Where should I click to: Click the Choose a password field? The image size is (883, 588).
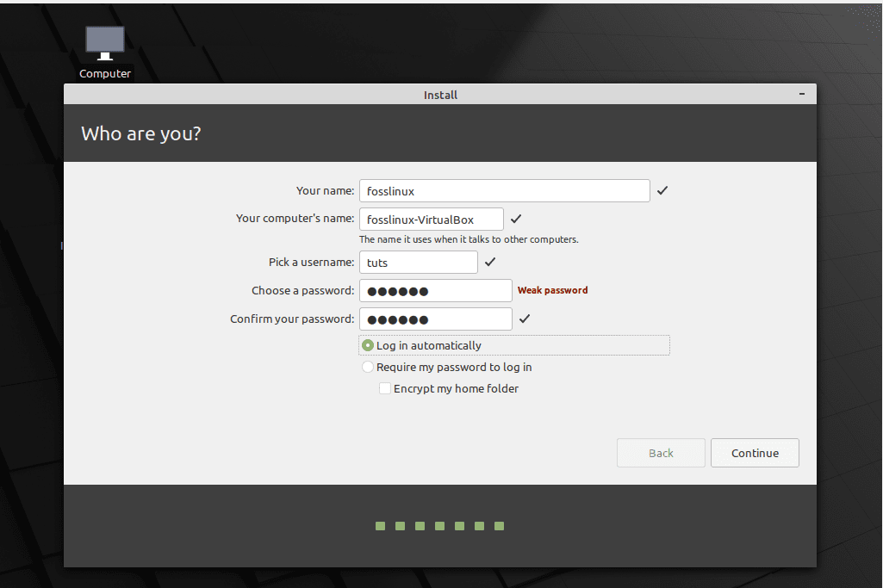435,290
